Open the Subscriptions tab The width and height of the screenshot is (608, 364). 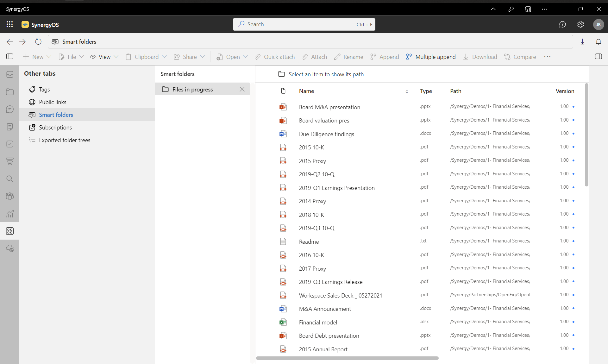55,128
